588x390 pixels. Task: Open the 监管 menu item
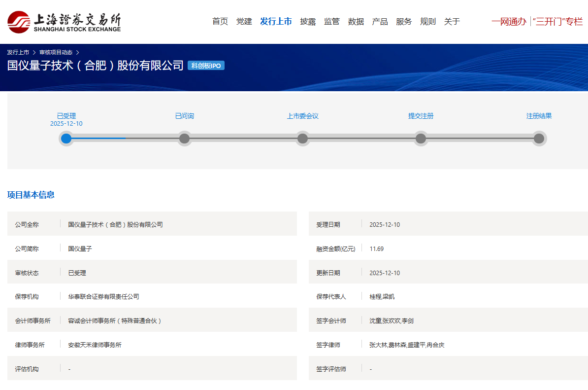coord(332,21)
